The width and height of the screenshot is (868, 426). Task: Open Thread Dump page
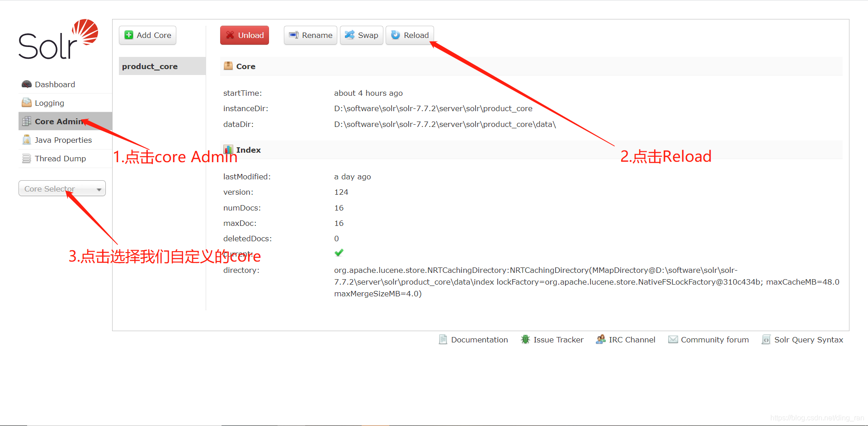(x=65, y=159)
